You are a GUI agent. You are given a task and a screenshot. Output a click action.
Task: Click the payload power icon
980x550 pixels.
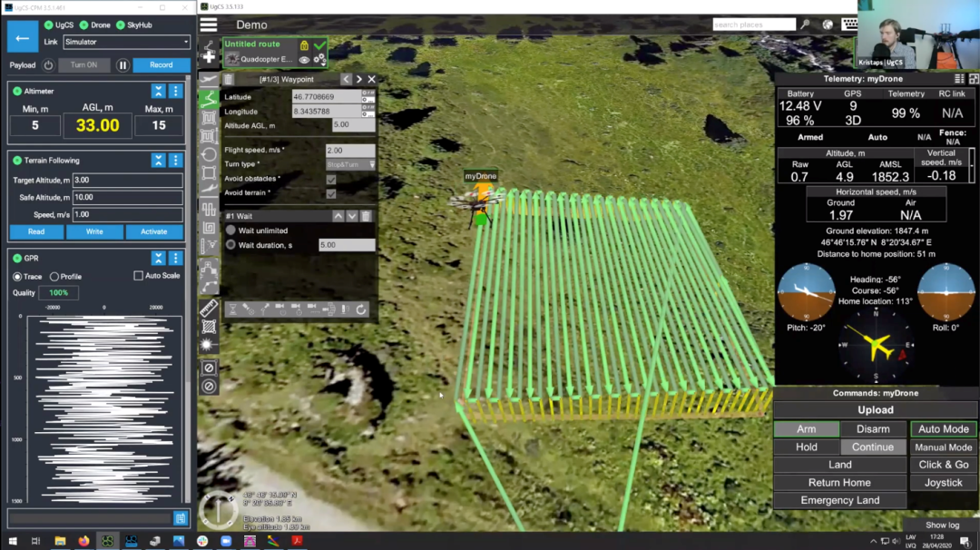click(x=48, y=65)
